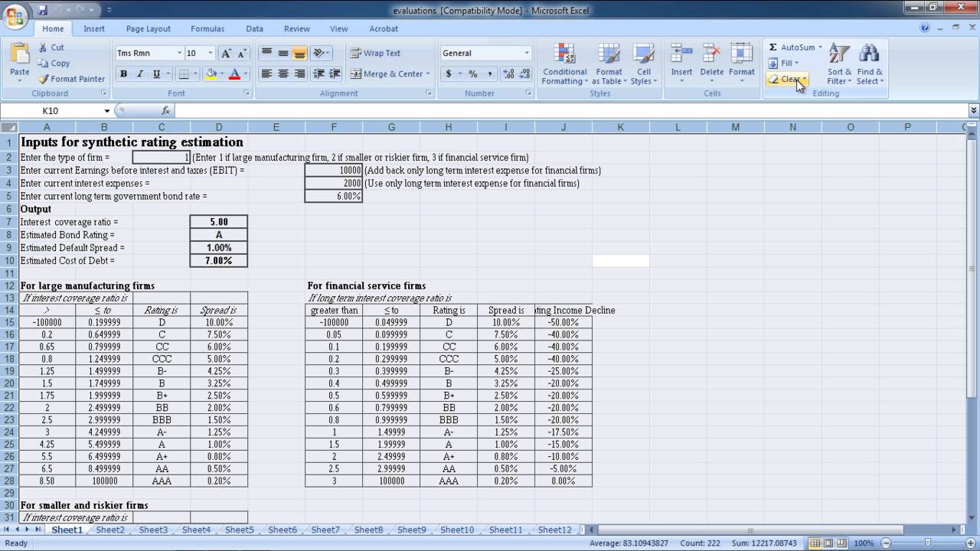Open the font color swatch
The width and height of the screenshot is (980, 551).
(235, 74)
